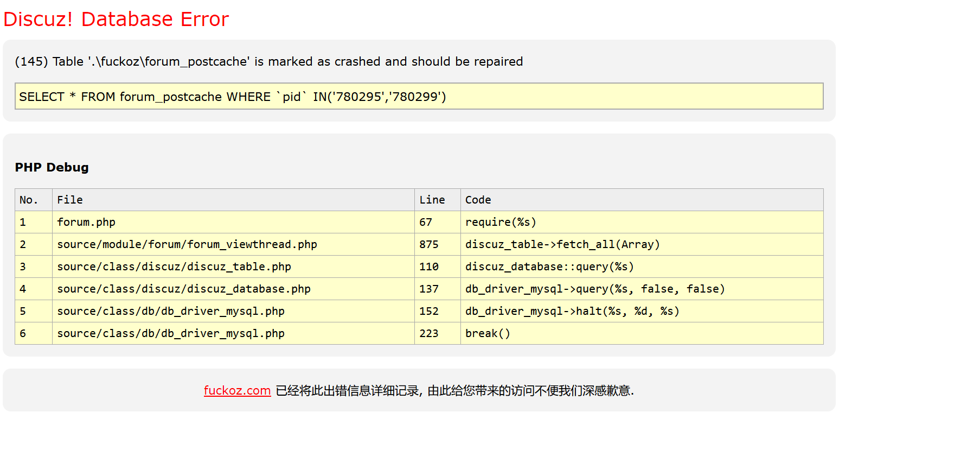Click line number 875 cell
This screenshot has width=980, height=463.
[x=438, y=244]
